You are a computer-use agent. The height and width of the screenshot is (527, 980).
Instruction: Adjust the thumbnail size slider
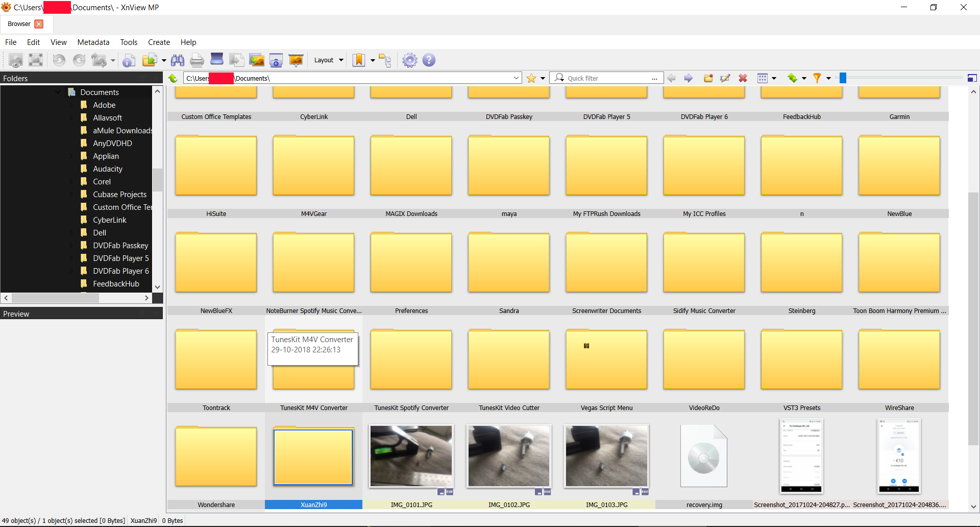coord(843,78)
